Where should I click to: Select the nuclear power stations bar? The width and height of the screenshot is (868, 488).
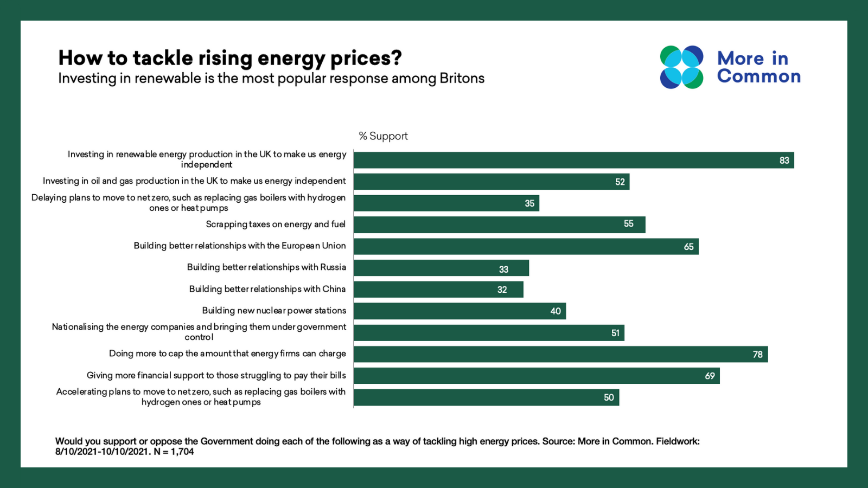click(459, 311)
